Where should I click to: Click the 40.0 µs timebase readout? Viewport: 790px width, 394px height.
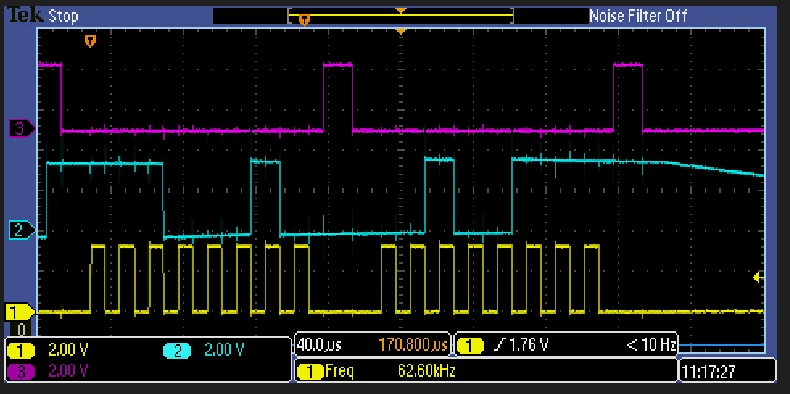tap(319, 346)
